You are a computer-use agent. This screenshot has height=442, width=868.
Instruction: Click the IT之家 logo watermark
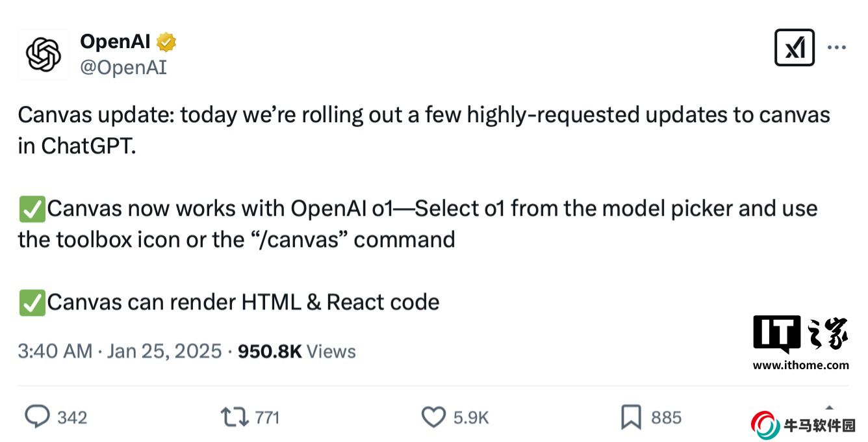tap(800, 335)
